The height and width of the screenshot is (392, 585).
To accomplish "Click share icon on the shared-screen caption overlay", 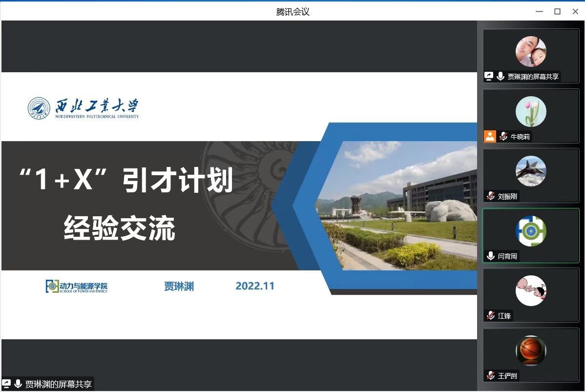I will 7,384.
